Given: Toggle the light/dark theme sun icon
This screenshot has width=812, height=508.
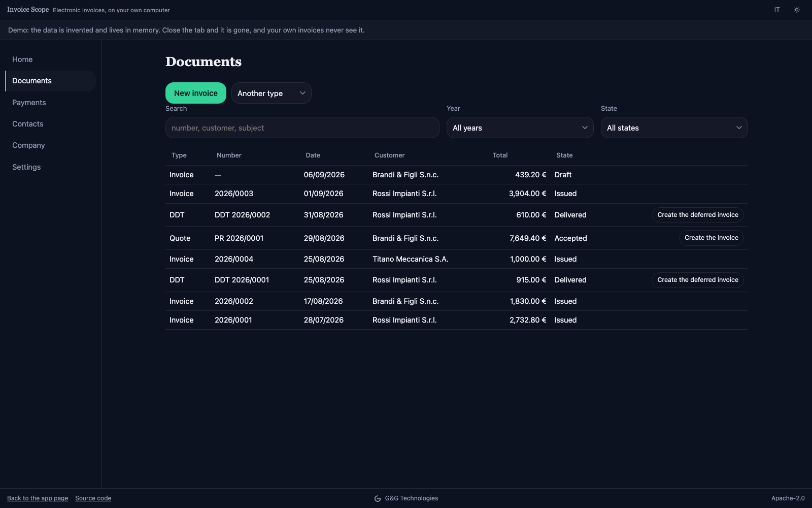Looking at the screenshot, I should pos(797,10).
